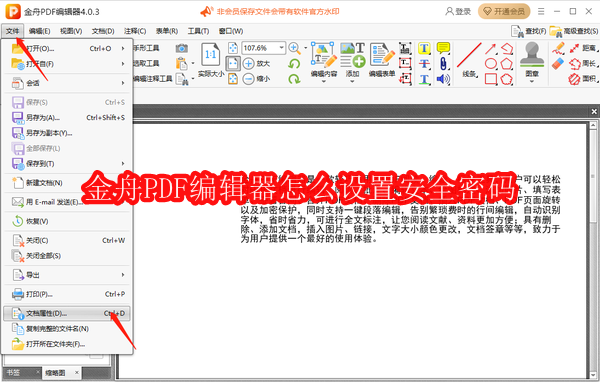Click the snapshot camera icon
This screenshot has height=382, width=600.
point(182,48)
